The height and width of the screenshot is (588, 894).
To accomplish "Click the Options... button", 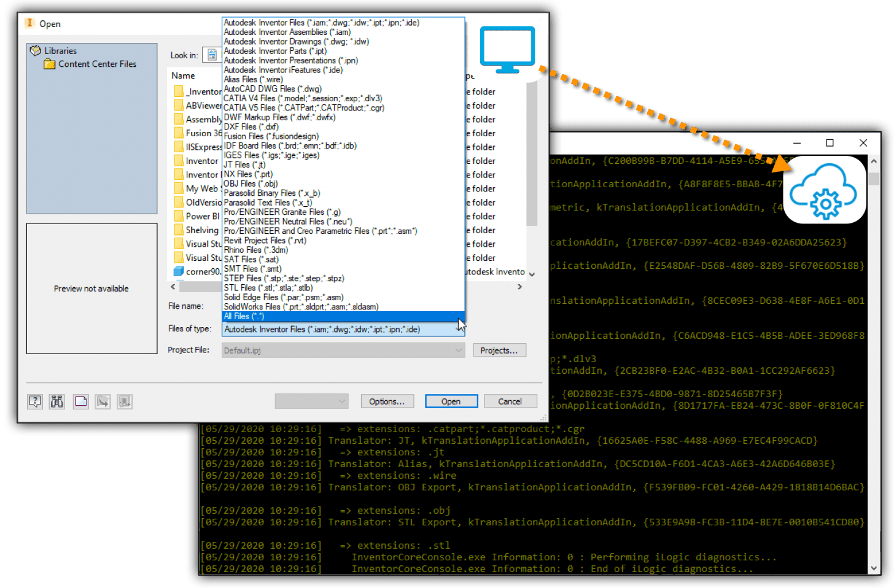I will click(387, 401).
